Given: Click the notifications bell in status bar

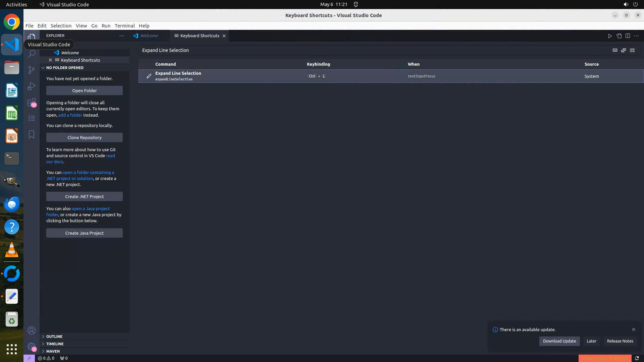Looking at the screenshot, I should coord(637,358).
